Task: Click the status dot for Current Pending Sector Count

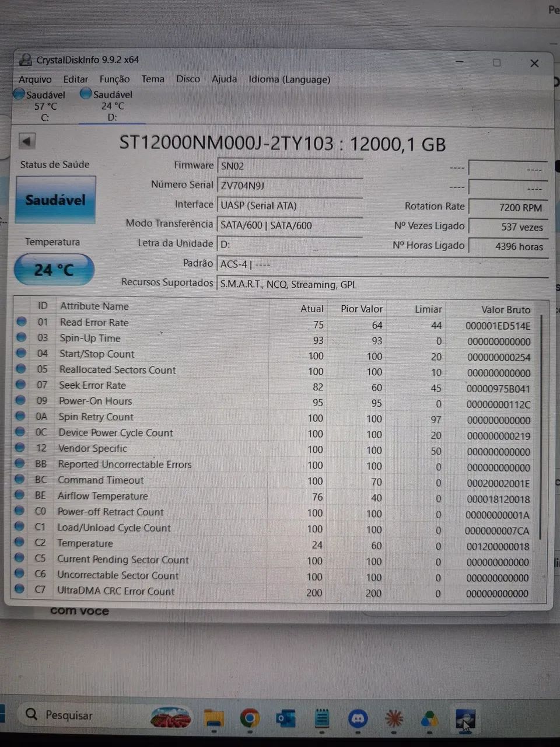Action: [19, 557]
